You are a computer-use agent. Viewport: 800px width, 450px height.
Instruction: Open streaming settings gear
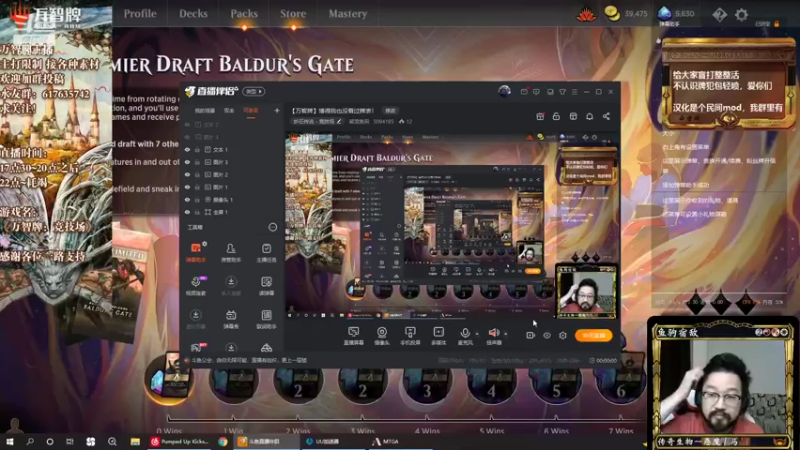(563, 335)
